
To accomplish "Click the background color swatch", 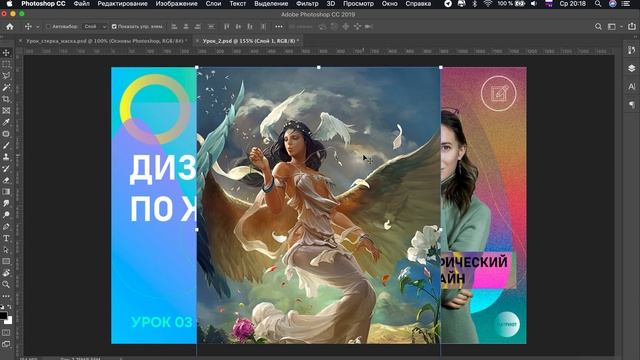I will 9,320.
